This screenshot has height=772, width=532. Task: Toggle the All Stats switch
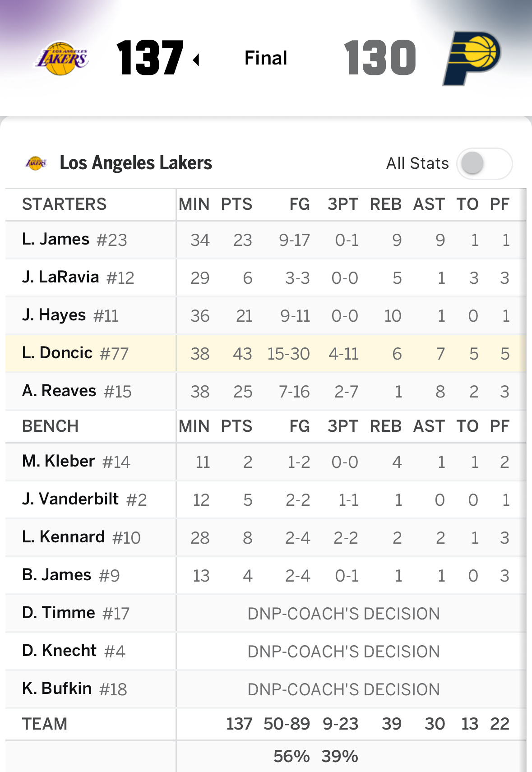[484, 163]
